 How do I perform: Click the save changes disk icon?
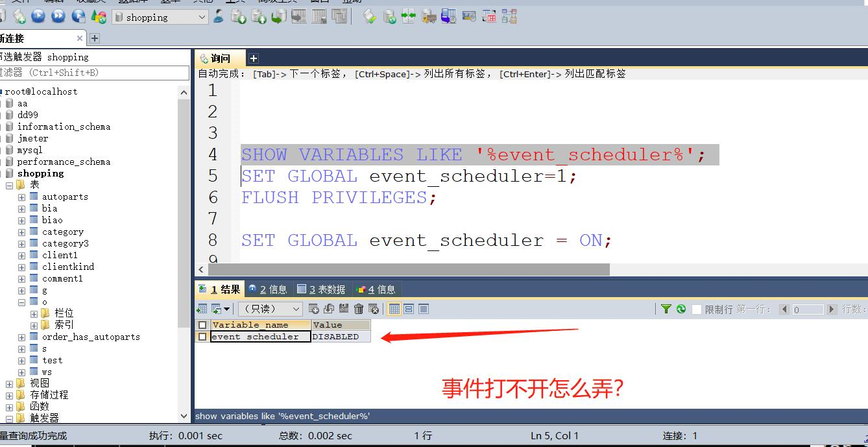(344, 309)
